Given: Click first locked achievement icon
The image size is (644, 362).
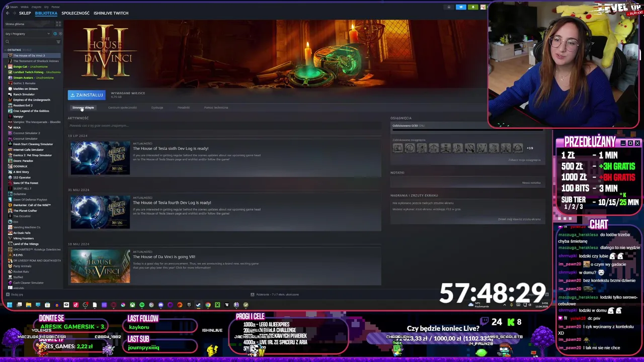Looking at the screenshot, I should [x=397, y=148].
